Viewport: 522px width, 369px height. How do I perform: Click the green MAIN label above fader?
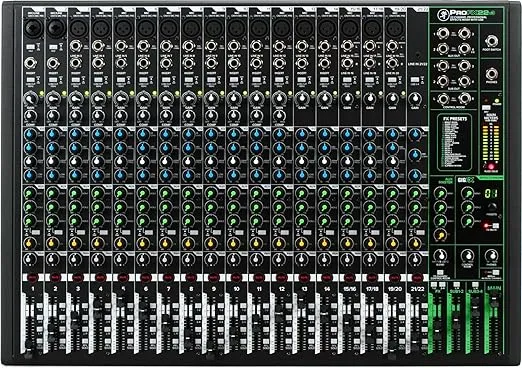point(494,288)
